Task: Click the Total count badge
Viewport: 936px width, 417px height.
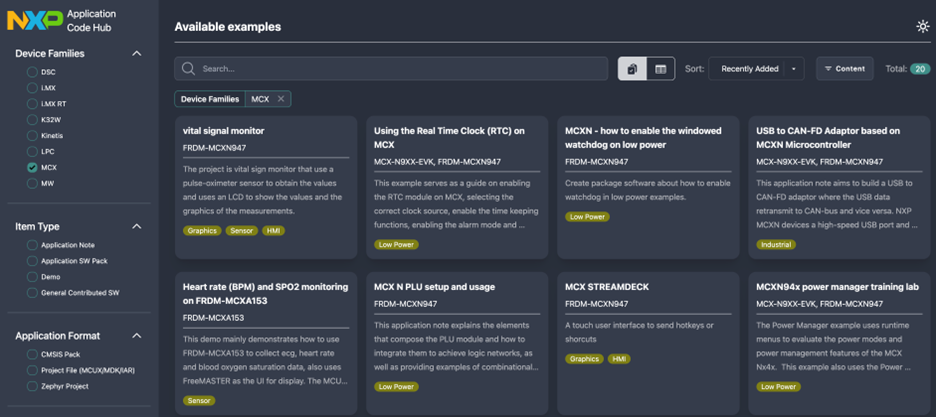Action: [919, 69]
